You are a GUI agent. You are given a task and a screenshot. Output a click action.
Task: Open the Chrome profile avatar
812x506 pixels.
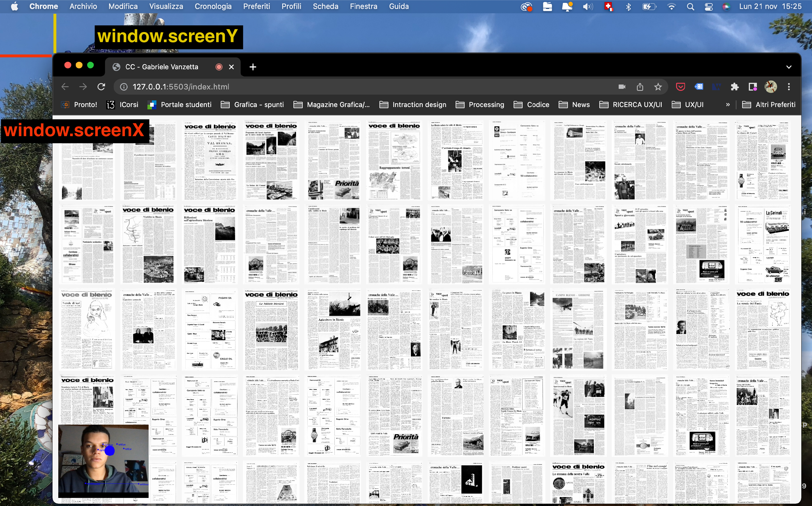pyautogui.click(x=771, y=87)
